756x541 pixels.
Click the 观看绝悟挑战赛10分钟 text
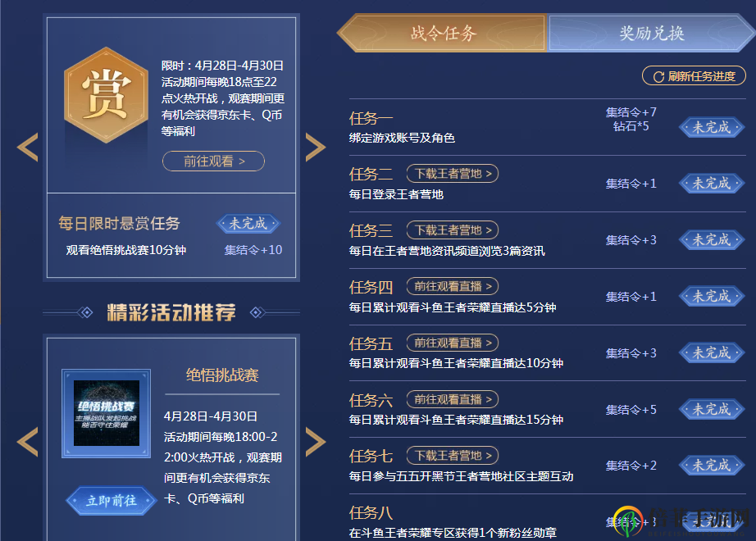pos(125,250)
